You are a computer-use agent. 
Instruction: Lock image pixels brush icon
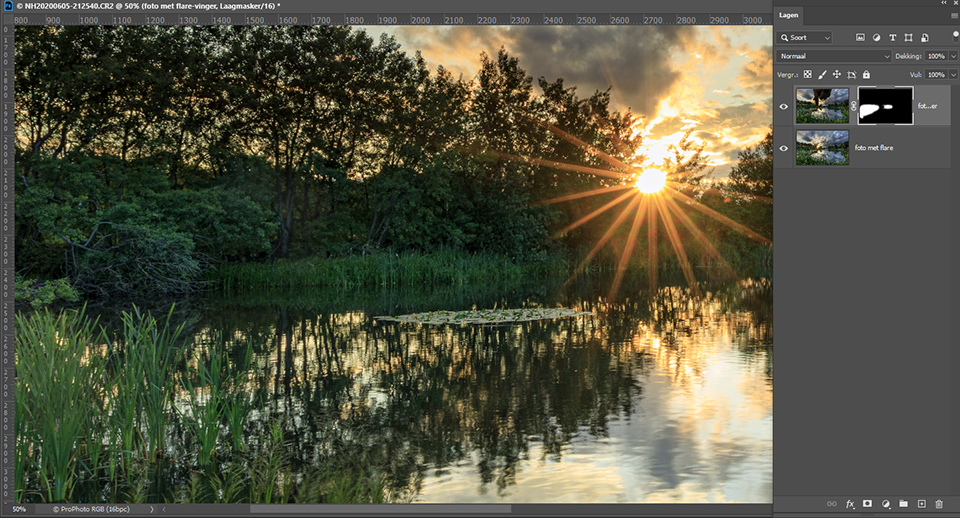(x=822, y=75)
